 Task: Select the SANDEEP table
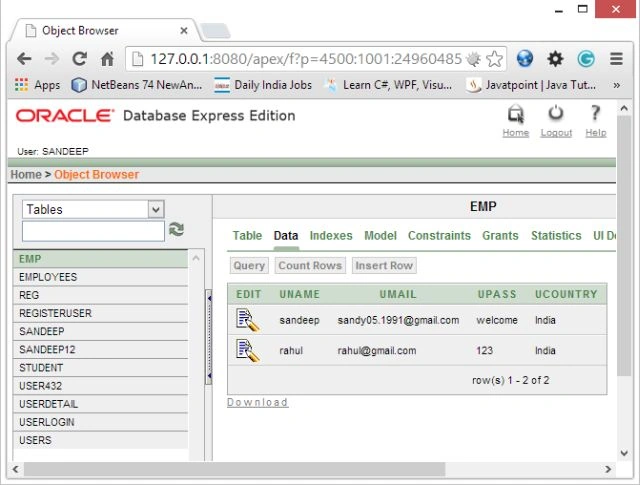100,331
